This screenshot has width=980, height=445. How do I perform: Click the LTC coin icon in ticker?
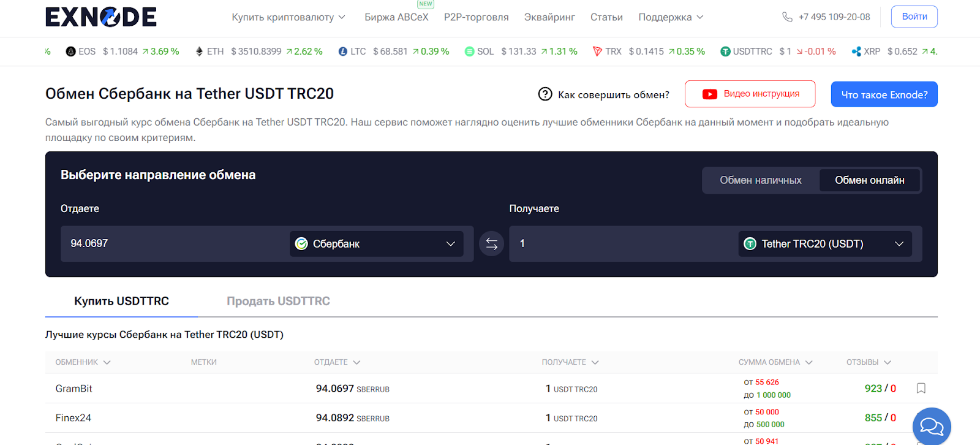[x=343, y=51]
